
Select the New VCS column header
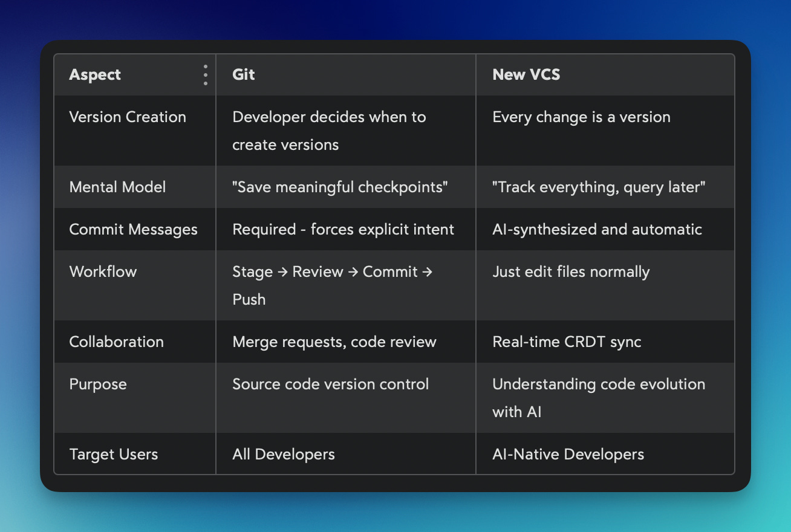pos(605,75)
